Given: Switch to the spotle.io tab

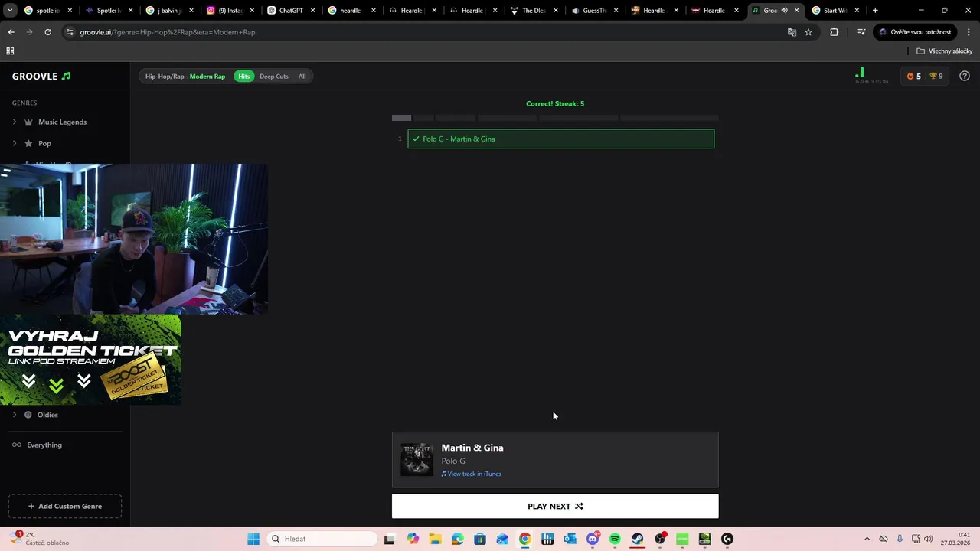Looking at the screenshot, I should [x=47, y=11].
